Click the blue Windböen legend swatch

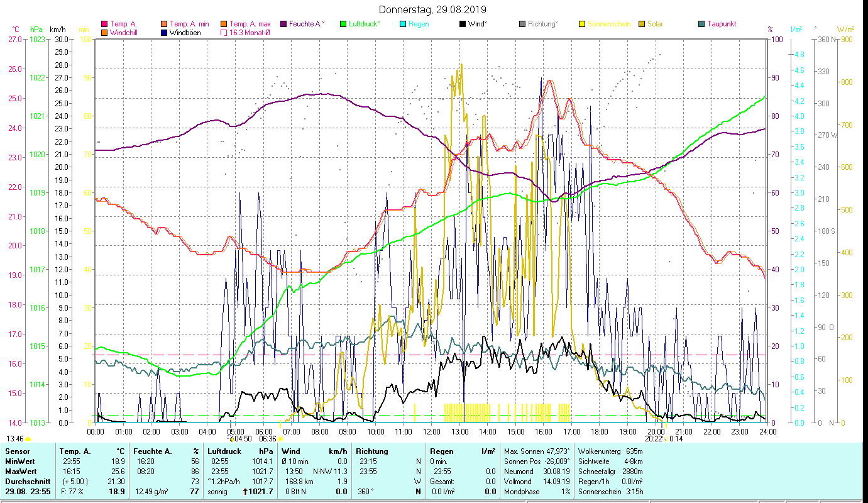164,33
